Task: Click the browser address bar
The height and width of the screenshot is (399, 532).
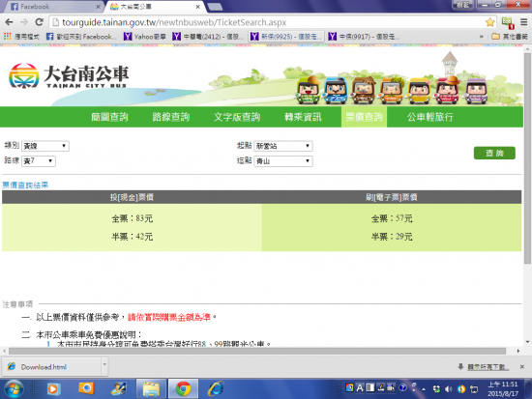Action: coord(268,22)
